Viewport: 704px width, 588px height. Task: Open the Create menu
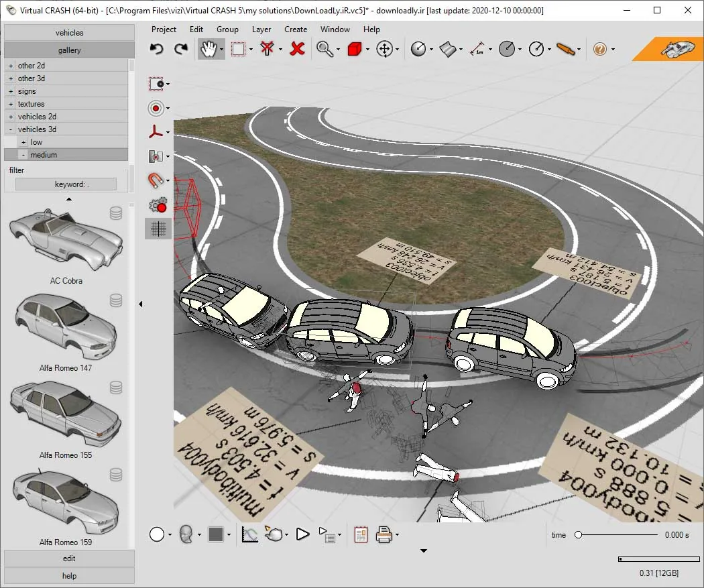point(296,30)
